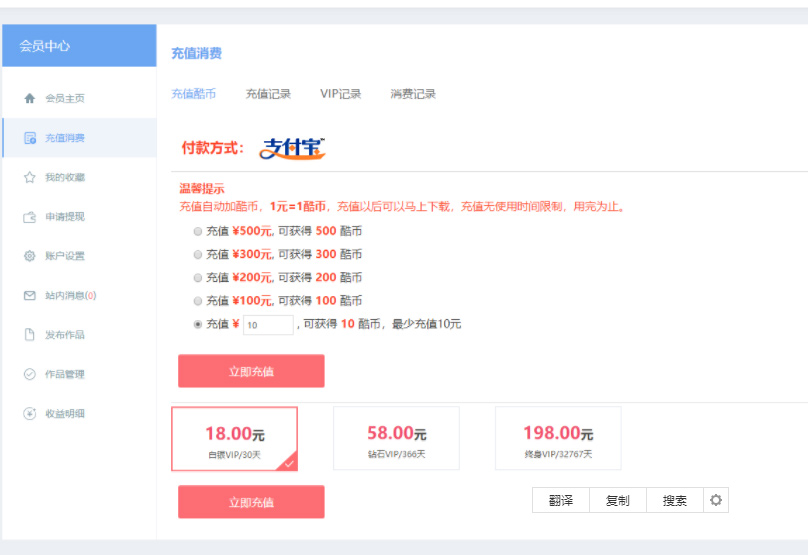This screenshot has width=808, height=555.
Task: Click the custom recharge amount input field
Action: pyautogui.click(x=268, y=325)
